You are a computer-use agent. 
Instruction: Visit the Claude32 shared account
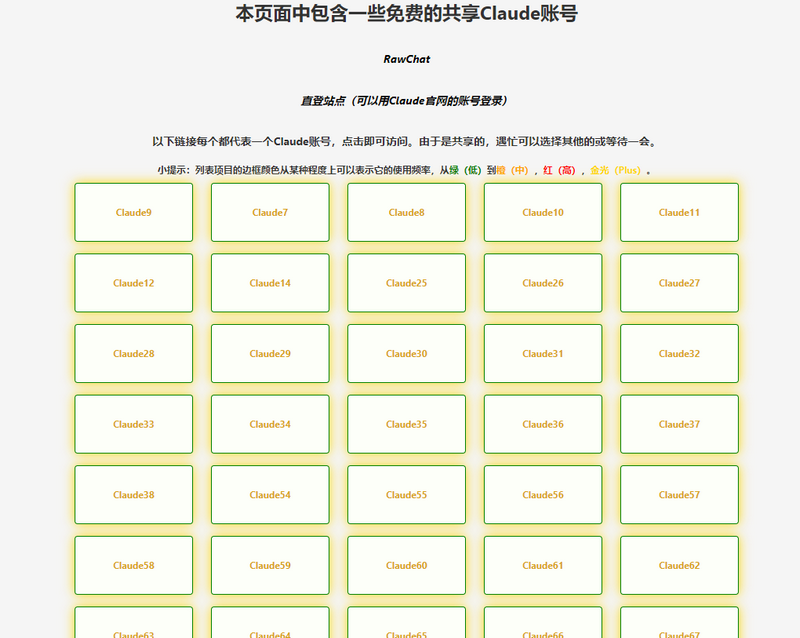(679, 353)
